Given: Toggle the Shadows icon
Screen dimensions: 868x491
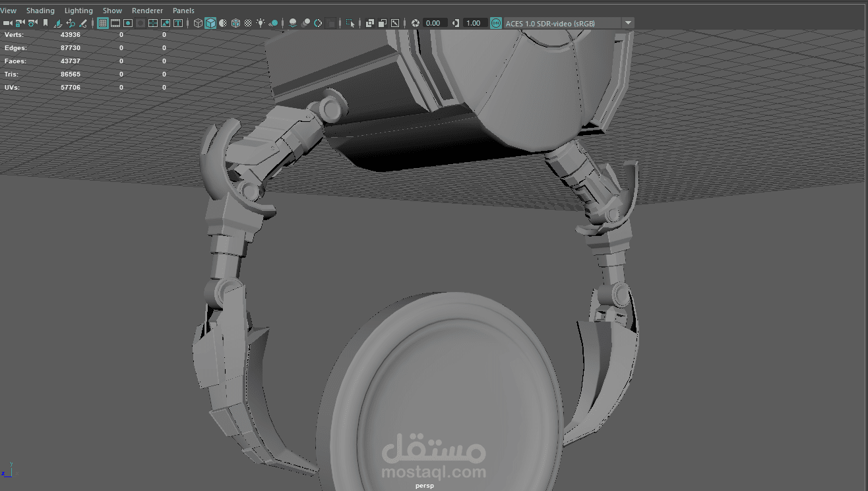Looking at the screenshot, I should coord(273,23).
